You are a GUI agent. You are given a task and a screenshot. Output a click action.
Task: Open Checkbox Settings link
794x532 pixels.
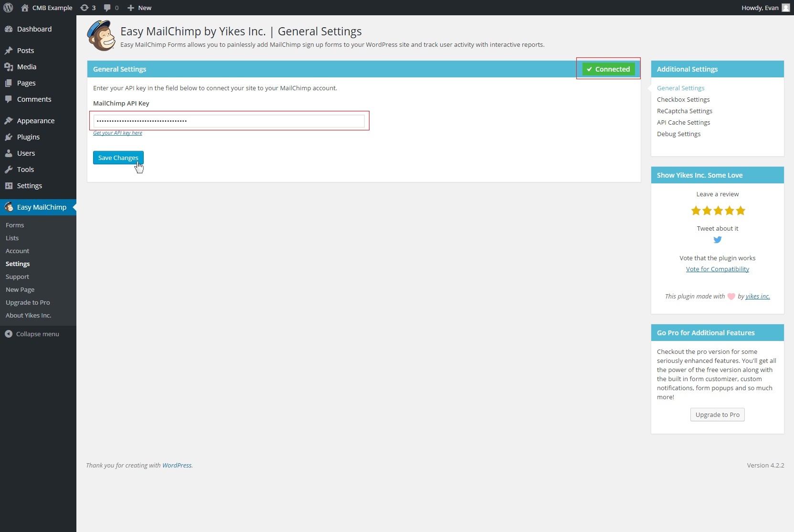[683, 99]
